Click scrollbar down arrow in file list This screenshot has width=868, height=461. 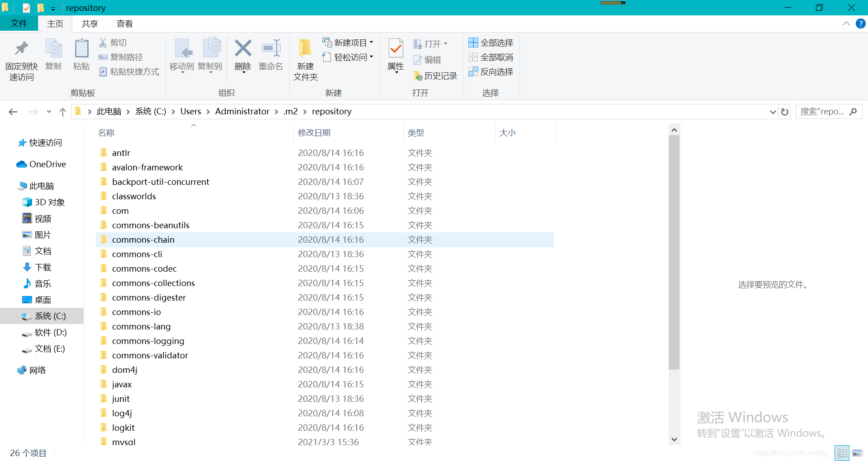pyautogui.click(x=674, y=439)
